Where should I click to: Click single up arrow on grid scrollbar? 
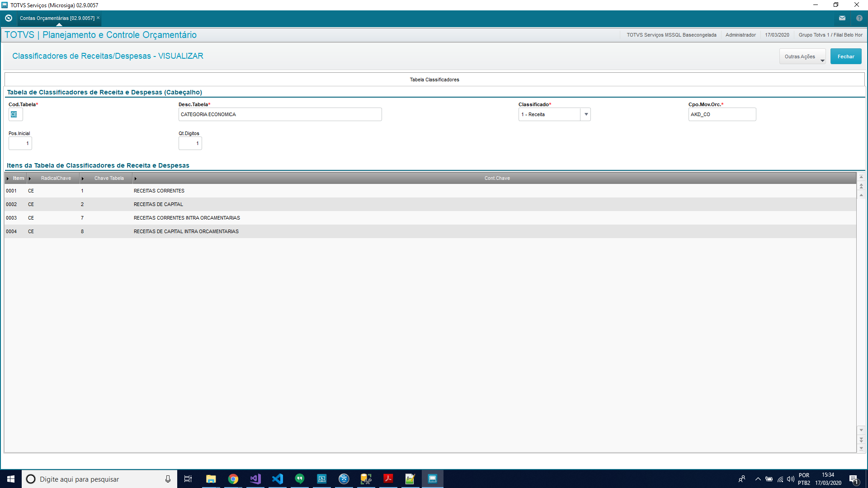pos(861,195)
